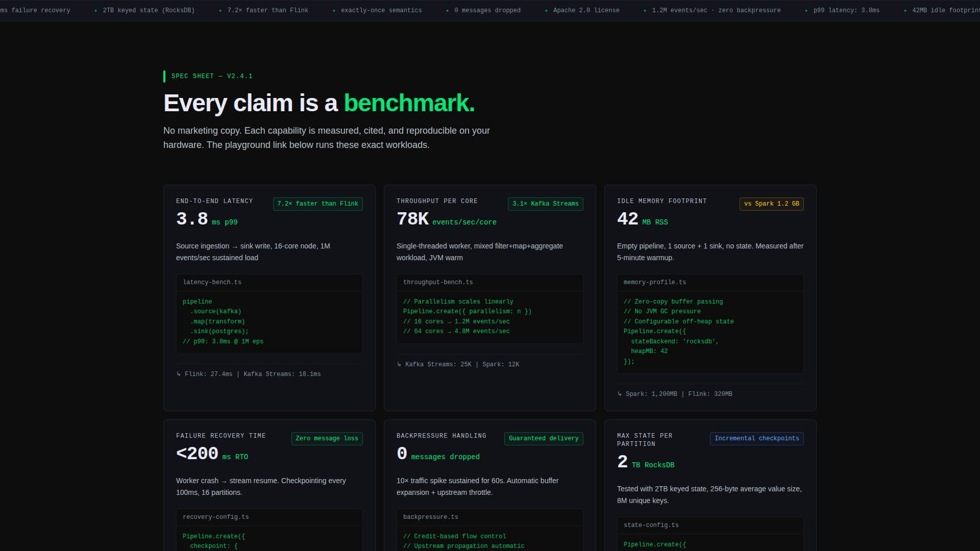
Task: Select the backpressure.ts file label
Action: coord(430,517)
